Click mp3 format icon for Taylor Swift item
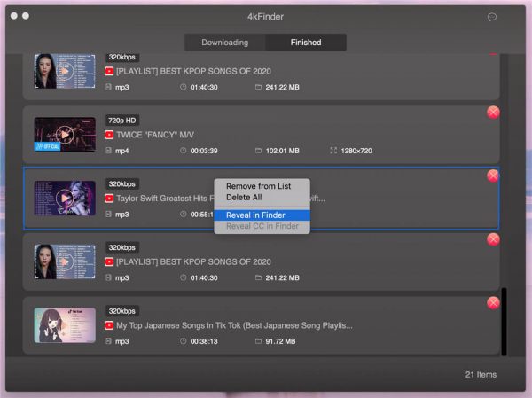The height and width of the screenshot is (398, 532). [108, 215]
